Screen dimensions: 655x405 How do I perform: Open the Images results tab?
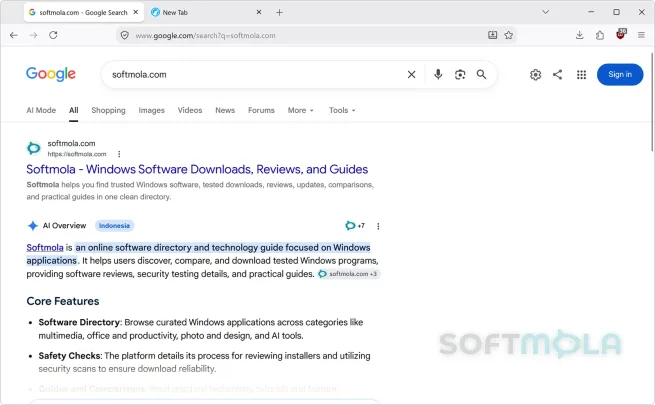point(151,110)
